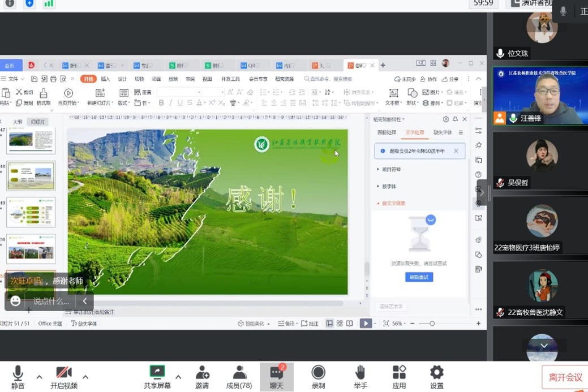This screenshot has height=392, width=588.
Task: Click the emoji smiley icon in chat overlay
Action: tap(16, 301)
